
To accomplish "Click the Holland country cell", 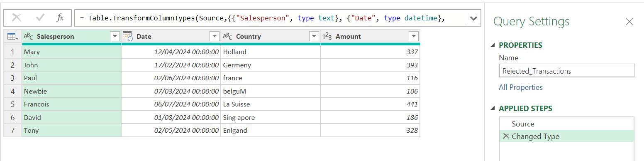I will pos(271,52).
